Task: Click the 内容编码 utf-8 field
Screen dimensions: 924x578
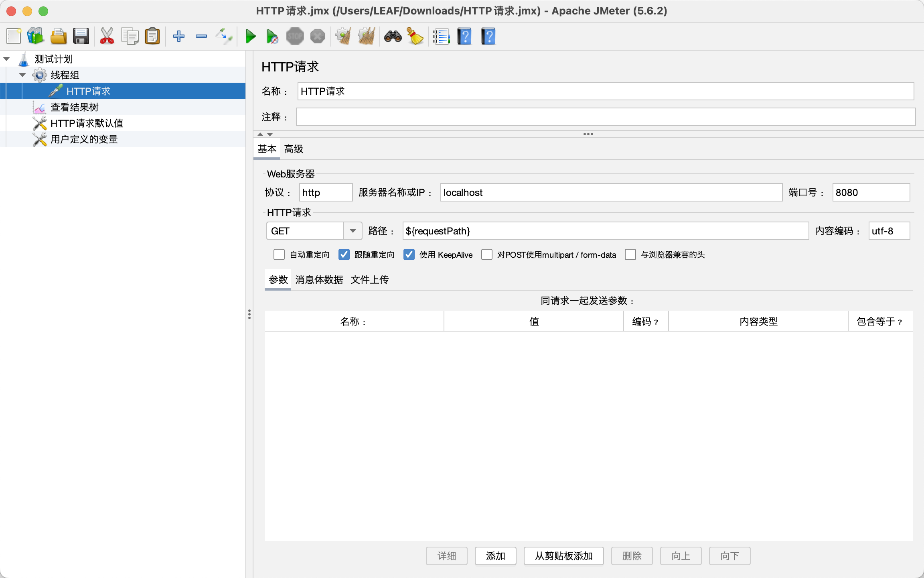Action: (889, 231)
